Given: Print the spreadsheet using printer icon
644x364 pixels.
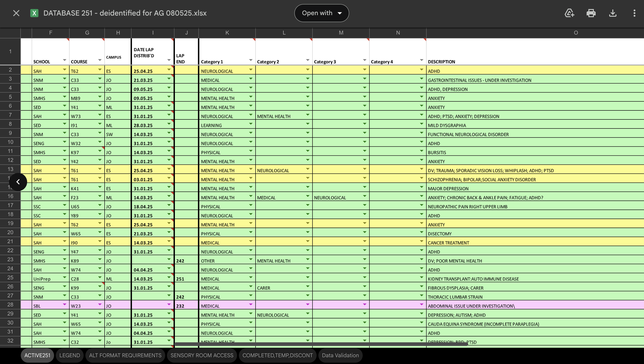Looking at the screenshot, I should pos(591,13).
